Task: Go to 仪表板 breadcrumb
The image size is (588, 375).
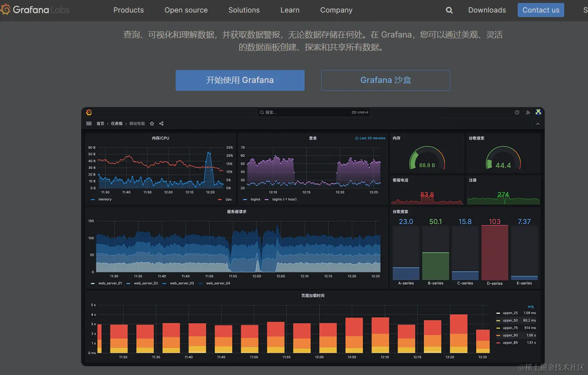Action: pyautogui.click(x=117, y=124)
